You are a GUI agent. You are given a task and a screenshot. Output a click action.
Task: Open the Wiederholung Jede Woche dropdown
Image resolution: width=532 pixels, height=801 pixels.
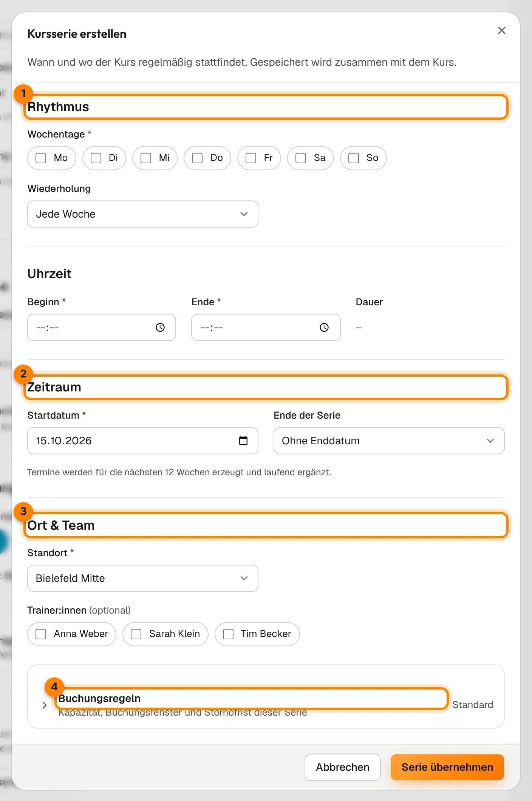(143, 214)
